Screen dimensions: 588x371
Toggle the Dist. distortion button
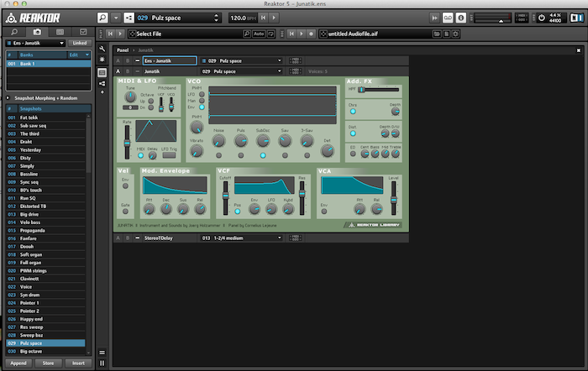point(353,133)
